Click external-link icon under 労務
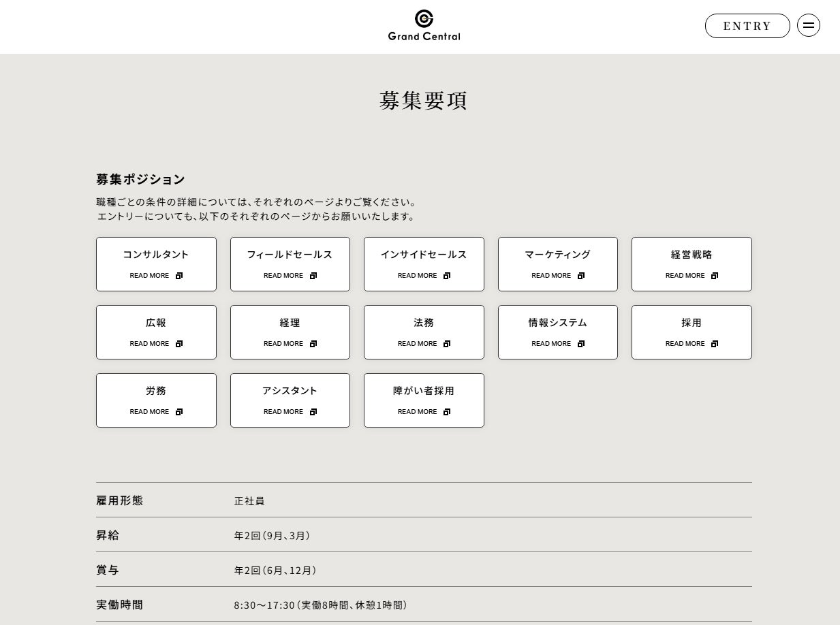Image resolution: width=840 pixels, height=625 pixels. point(179,412)
